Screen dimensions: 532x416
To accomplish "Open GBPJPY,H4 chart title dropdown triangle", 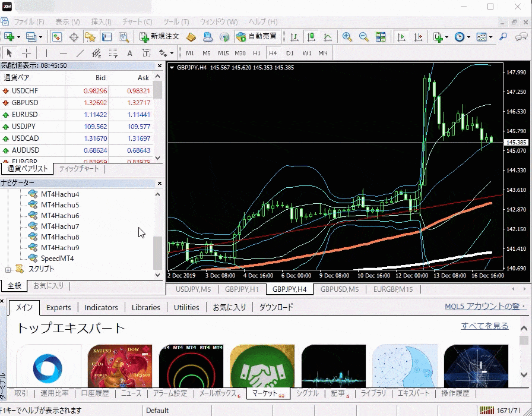I will tap(172, 68).
